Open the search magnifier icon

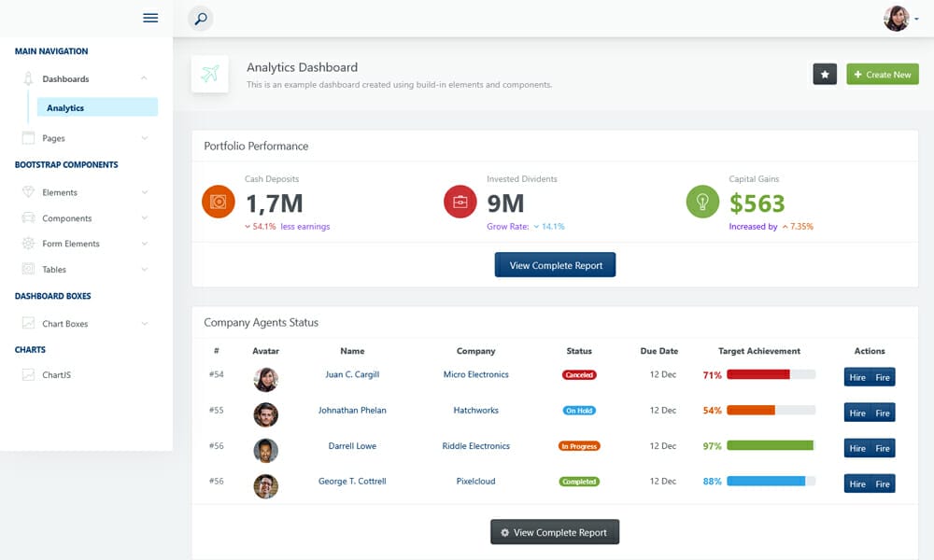199,18
